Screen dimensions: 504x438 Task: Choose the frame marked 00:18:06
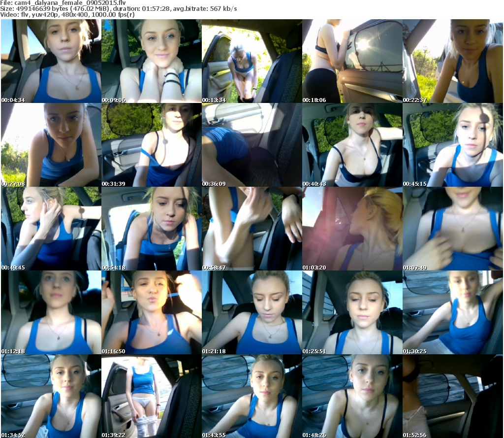(x=352, y=61)
